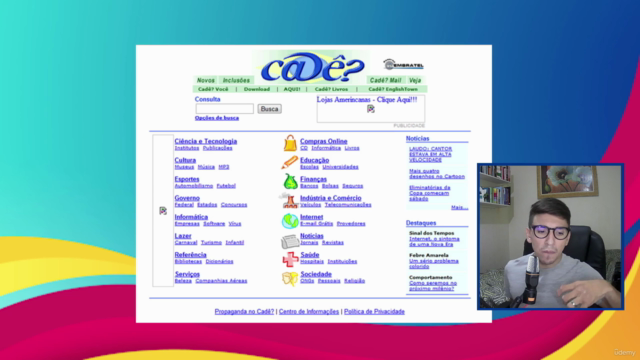
Task: Select Cadê? EnglishTown in green menu bar
Action: (393, 89)
